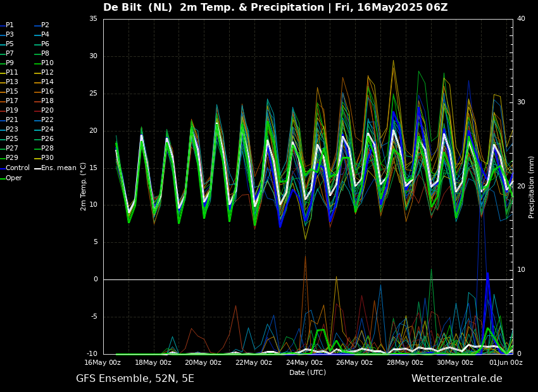Click the 24May 00z date tick label
The image size is (538, 392).
(304, 363)
